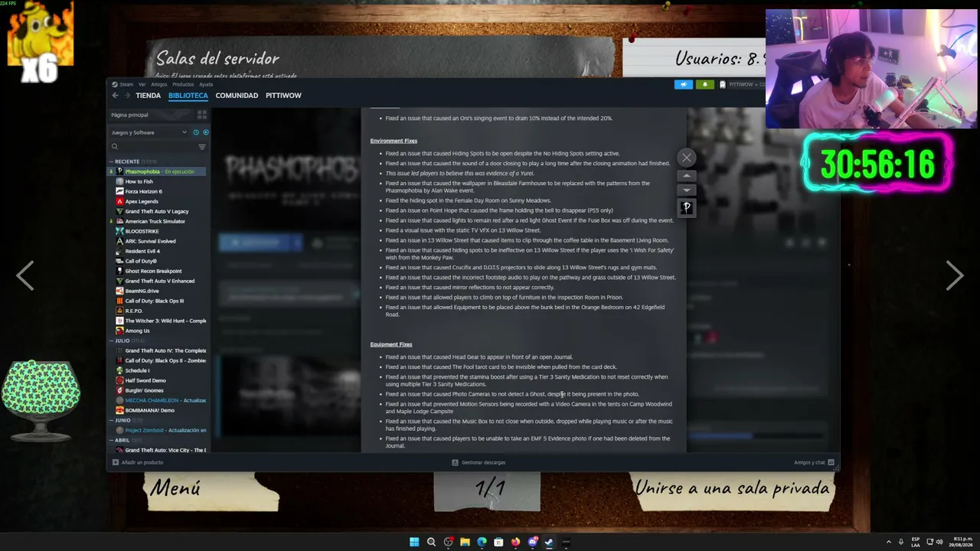The image size is (980, 551).
Task: Select MECCHA CHAMELEON in the library
Action: pos(165,400)
